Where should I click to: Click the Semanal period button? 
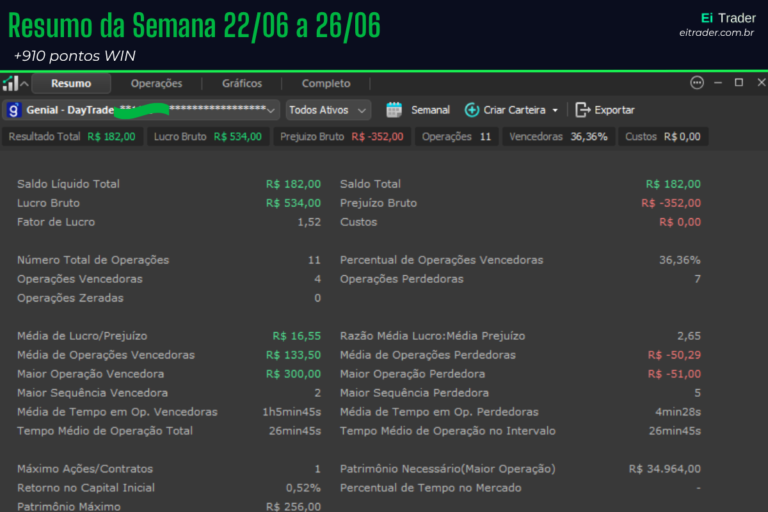click(430, 110)
